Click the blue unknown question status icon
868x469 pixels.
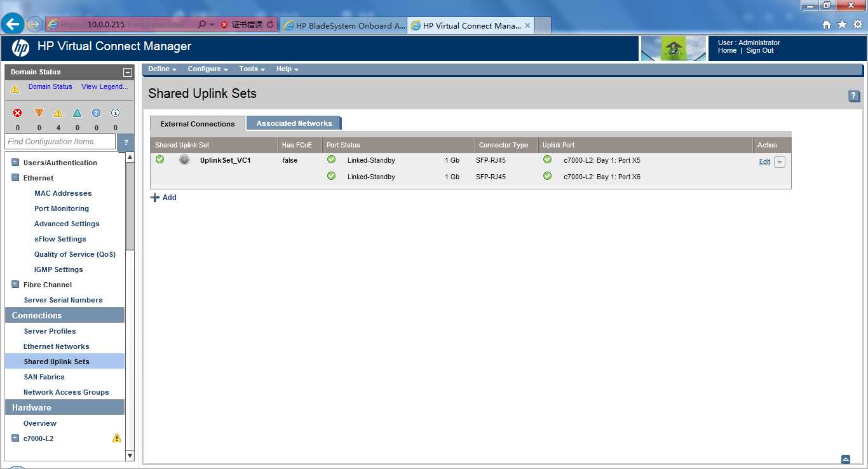tap(96, 112)
